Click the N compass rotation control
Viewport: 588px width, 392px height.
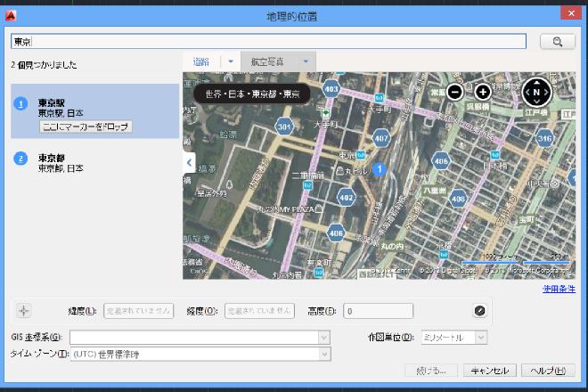tap(536, 92)
